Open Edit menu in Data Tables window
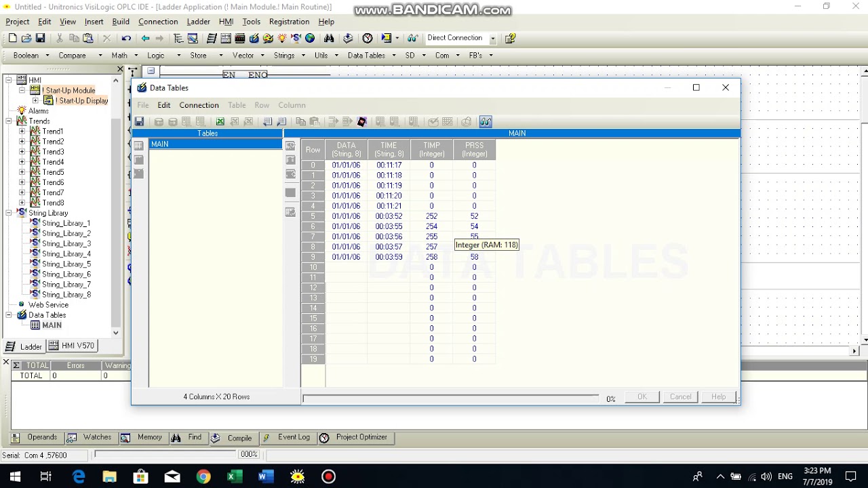 [x=164, y=105]
